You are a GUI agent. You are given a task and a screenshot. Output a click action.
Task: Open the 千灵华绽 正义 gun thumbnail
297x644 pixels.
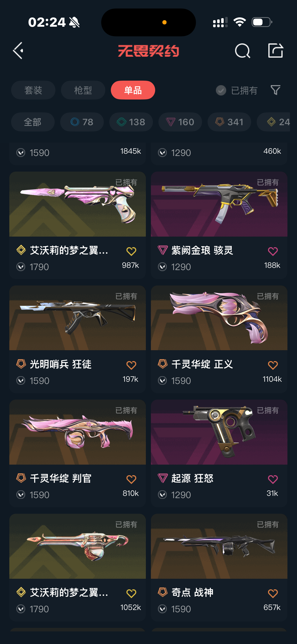[x=219, y=318]
